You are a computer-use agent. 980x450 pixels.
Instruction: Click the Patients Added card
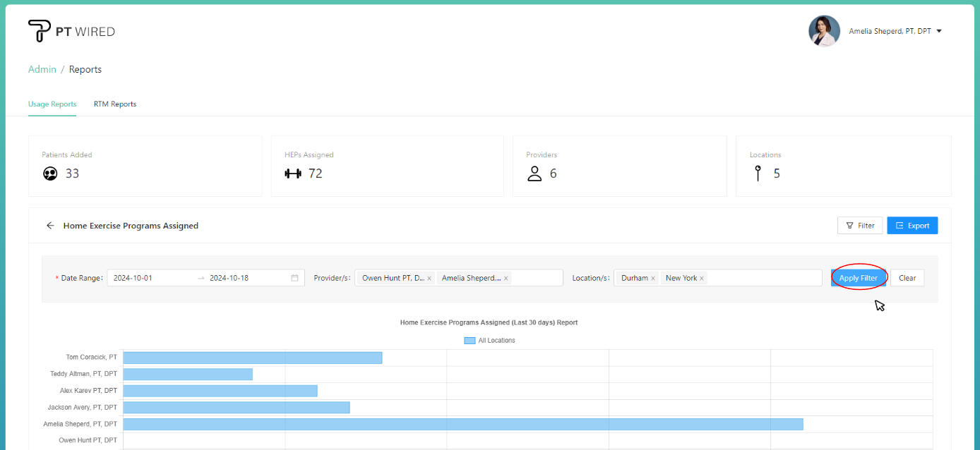click(x=145, y=166)
